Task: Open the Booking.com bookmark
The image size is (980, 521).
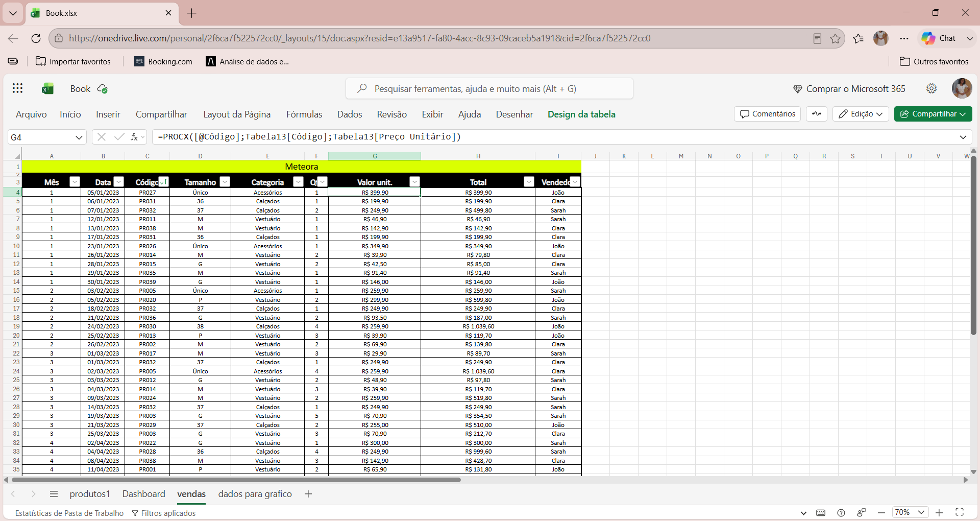Action: [x=163, y=61]
